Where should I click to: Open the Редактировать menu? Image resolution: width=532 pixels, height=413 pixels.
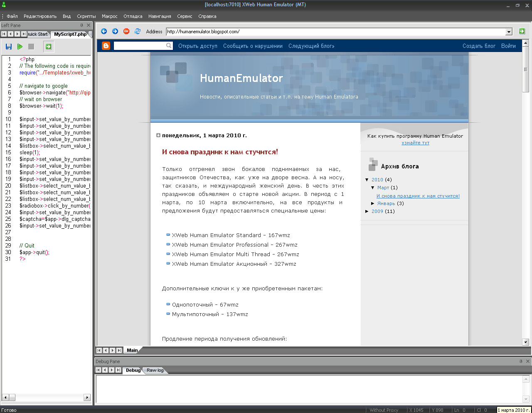coord(40,16)
